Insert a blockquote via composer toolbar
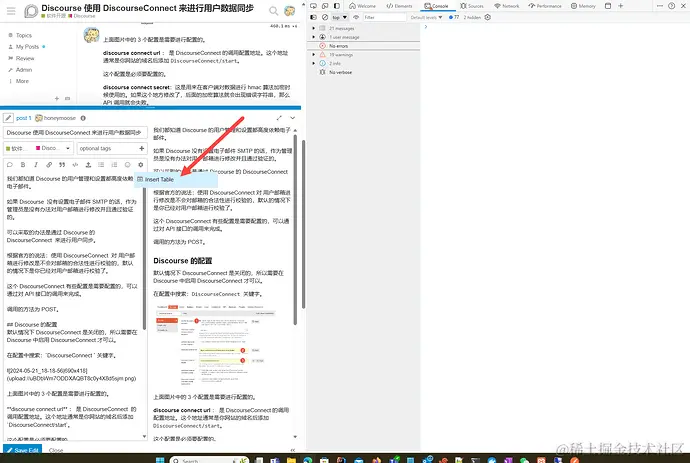The width and height of the screenshot is (690, 463). (62, 165)
